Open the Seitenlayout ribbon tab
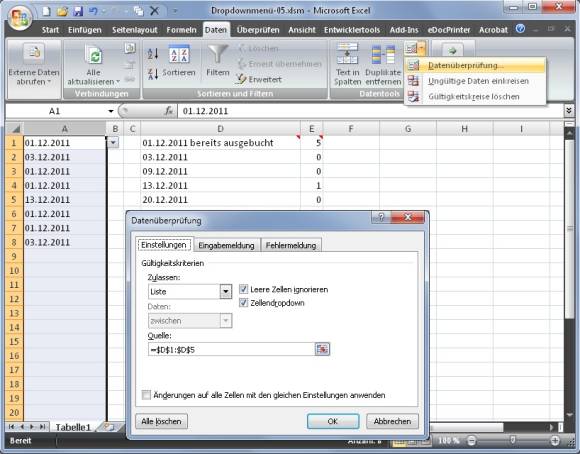Image resolution: width=580 pixels, height=454 pixels. pos(135,30)
